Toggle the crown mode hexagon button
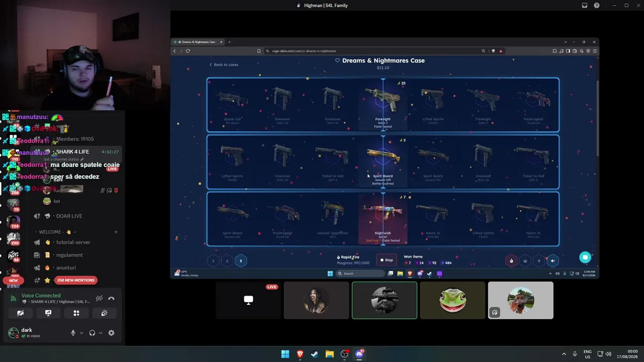644x362 pixels. pos(525,260)
